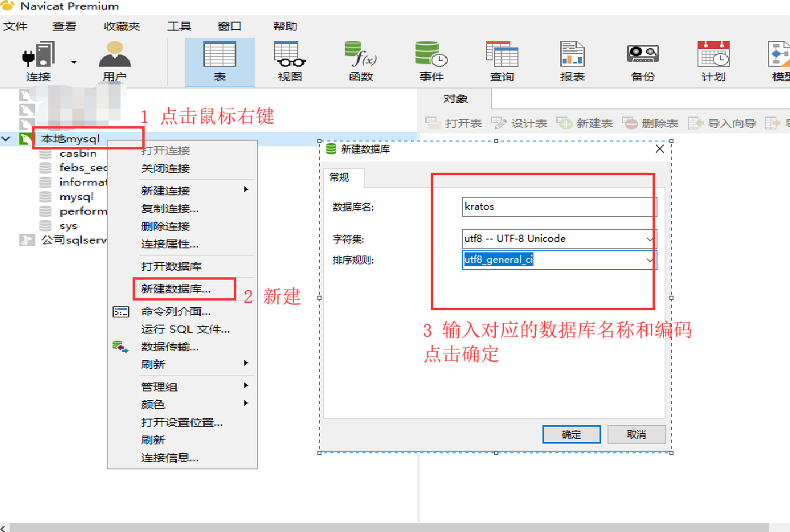This screenshot has height=532, width=790.
Task: Open the Query (查询) toolbar icon
Action: pos(501,62)
